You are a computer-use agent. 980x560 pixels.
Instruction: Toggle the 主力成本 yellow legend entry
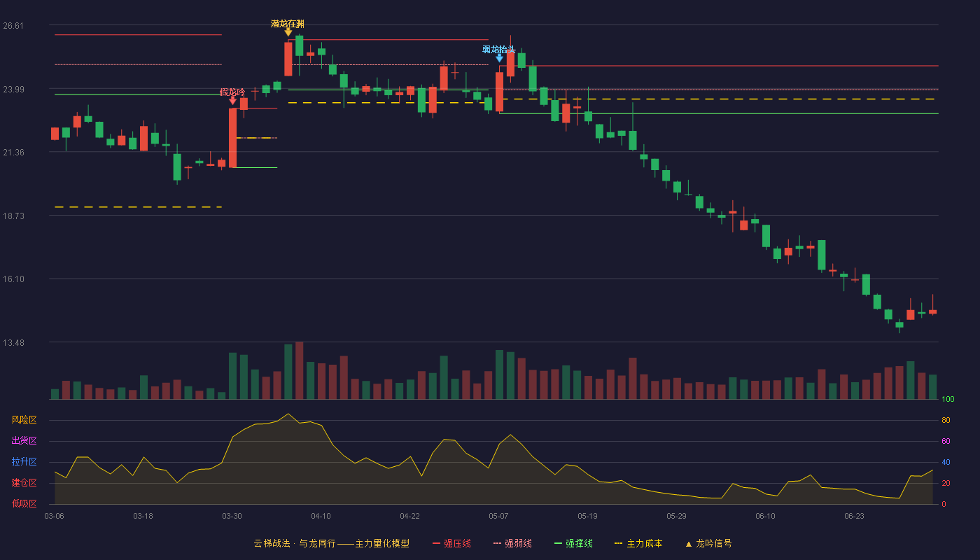[x=638, y=543]
